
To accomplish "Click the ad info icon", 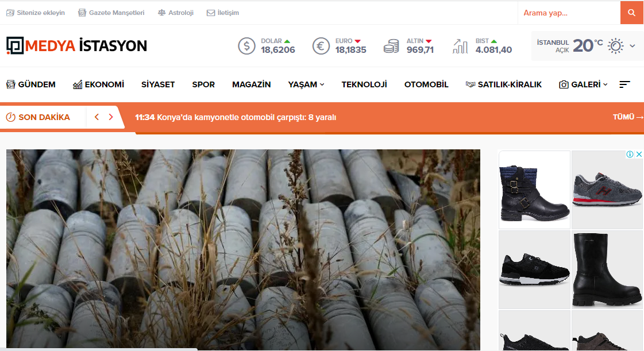I will 630,155.
